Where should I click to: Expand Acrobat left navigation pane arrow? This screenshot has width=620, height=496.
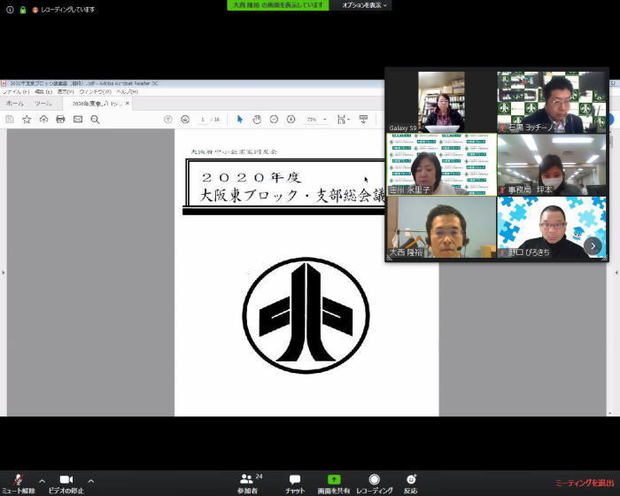3,273
